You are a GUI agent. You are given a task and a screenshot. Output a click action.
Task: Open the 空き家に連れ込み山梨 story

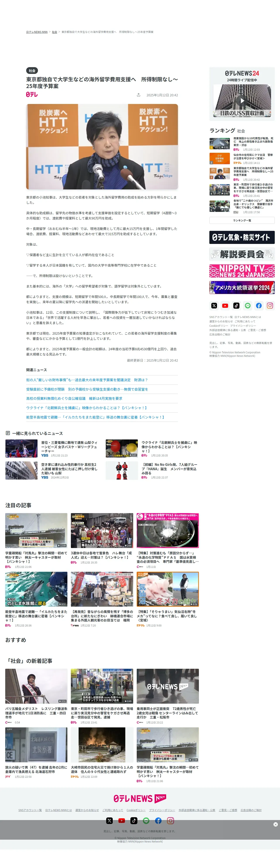pyautogui.click(x=69, y=469)
